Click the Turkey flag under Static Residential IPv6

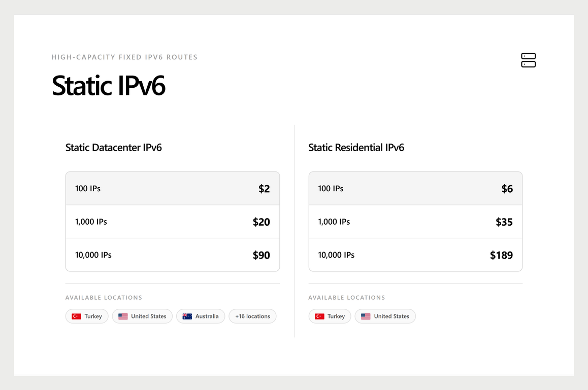point(319,316)
